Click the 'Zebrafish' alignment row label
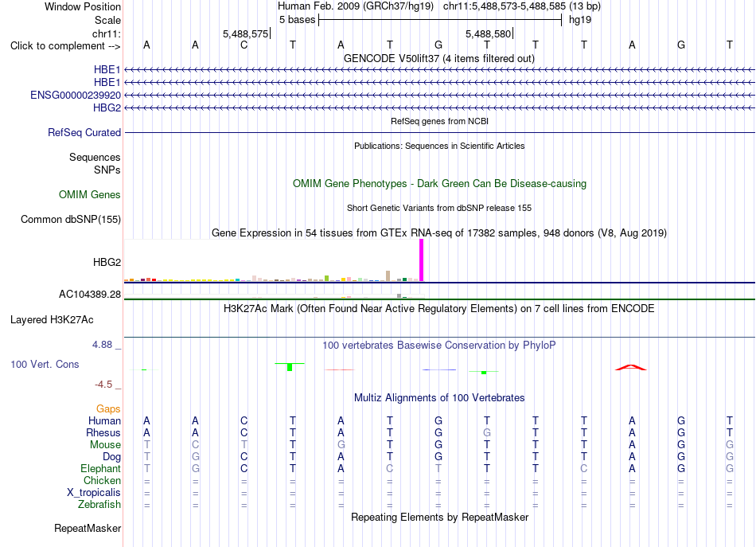The image size is (756, 547). point(99,504)
